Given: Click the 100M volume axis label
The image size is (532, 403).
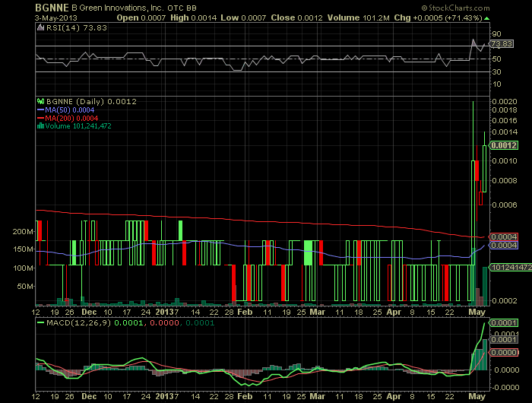Looking at the screenshot, I should pyautogui.click(x=23, y=268).
